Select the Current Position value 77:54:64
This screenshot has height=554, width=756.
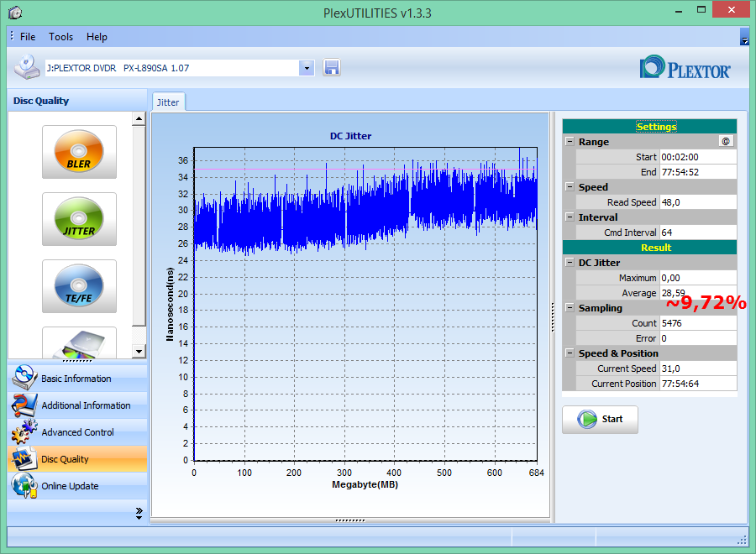click(x=698, y=384)
